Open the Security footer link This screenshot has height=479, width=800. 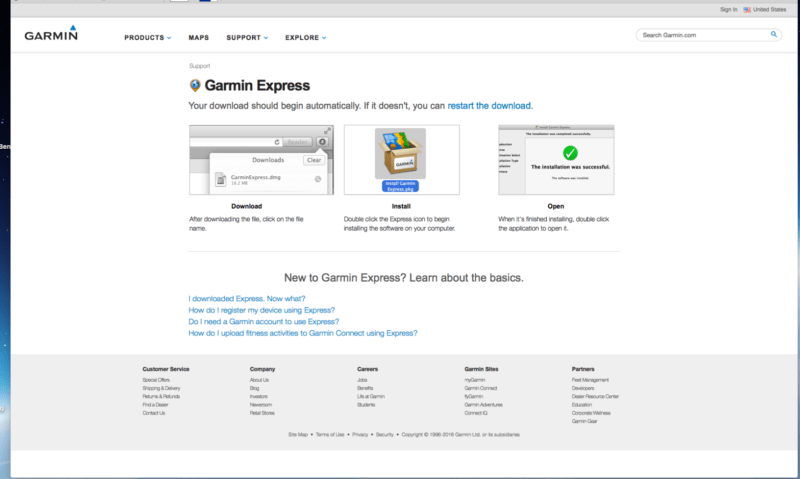[385, 435]
